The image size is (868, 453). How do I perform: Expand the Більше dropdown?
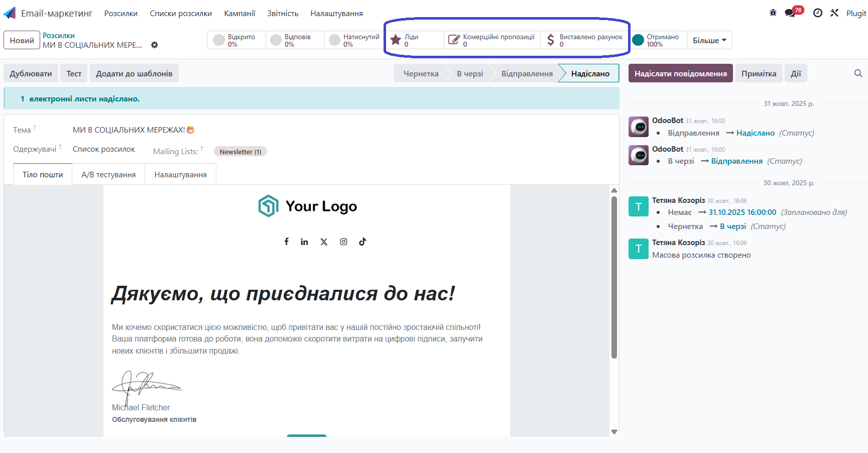coord(709,40)
